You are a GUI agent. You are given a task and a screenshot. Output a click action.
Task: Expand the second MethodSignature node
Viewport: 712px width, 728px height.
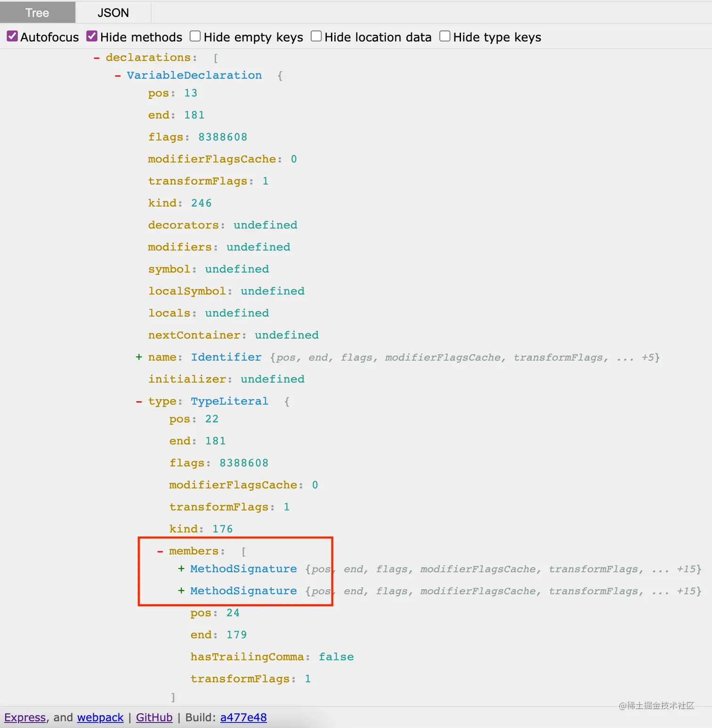pos(181,591)
